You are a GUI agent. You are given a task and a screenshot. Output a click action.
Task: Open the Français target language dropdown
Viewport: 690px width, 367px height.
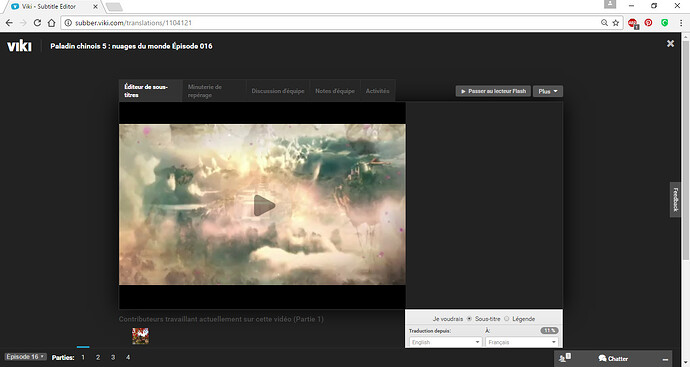[522, 342]
